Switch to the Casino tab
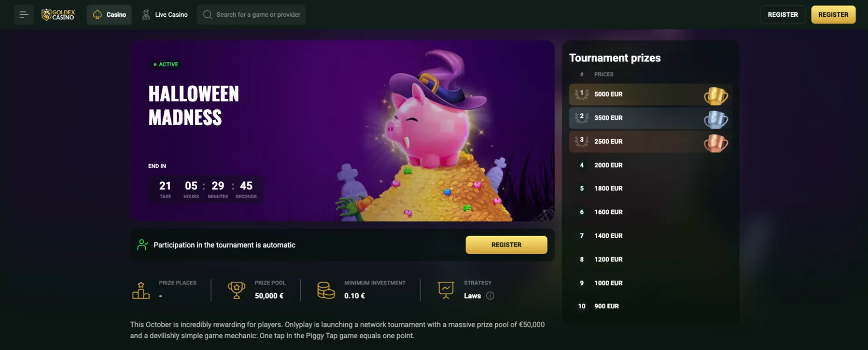This screenshot has height=350, width=868. click(x=109, y=14)
